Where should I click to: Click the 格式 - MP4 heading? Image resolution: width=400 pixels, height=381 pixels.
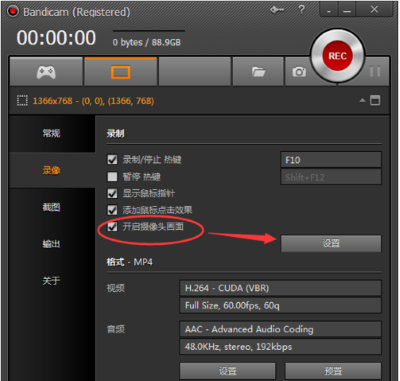point(129,262)
